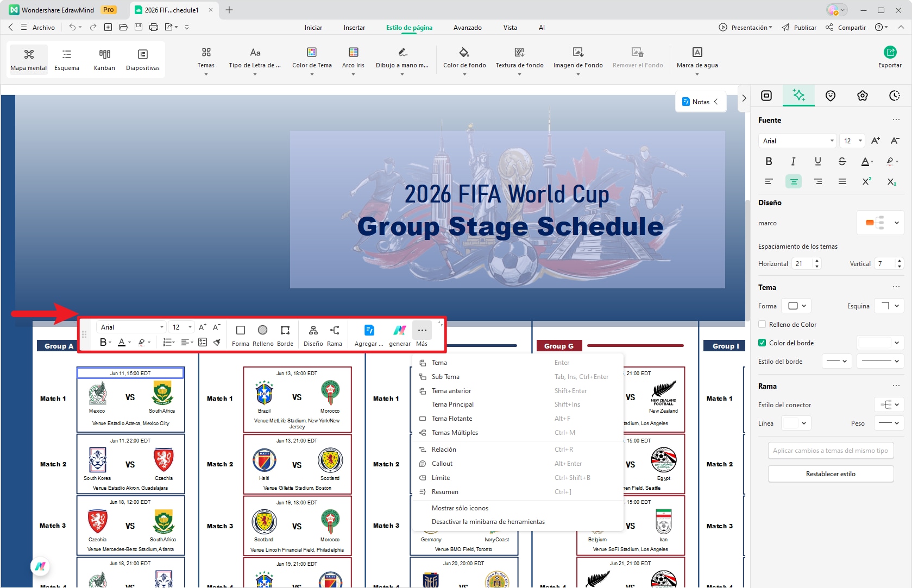Select right text alignment in panel

pyautogui.click(x=817, y=181)
